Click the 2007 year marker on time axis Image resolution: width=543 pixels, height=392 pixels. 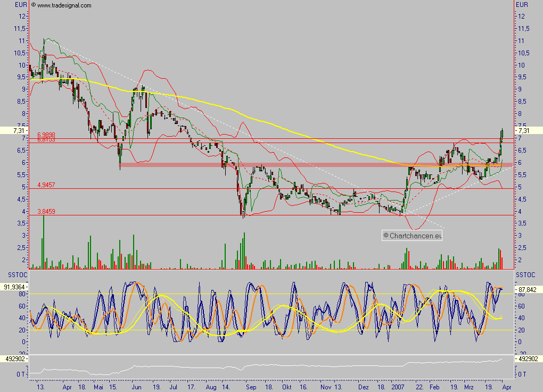tap(398, 387)
